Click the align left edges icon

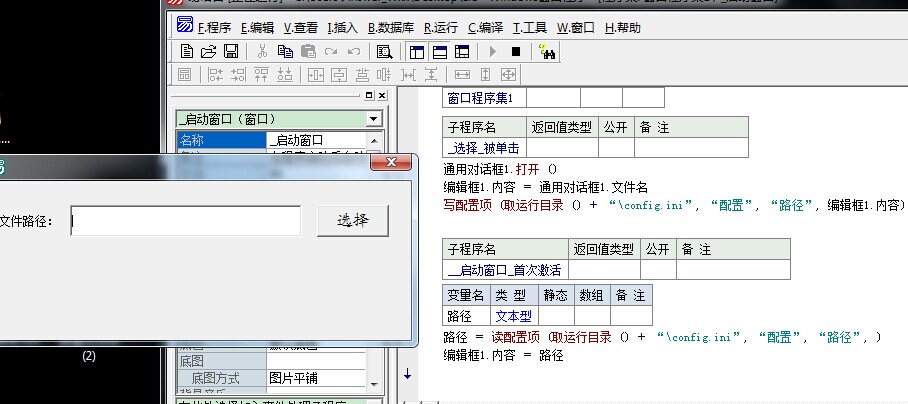point(215,74)
